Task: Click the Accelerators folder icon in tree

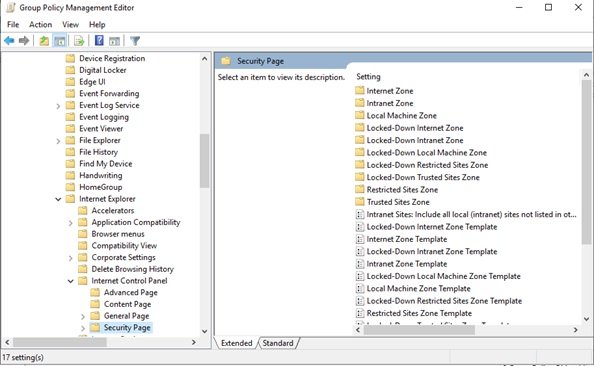Action: coord(83,211)
